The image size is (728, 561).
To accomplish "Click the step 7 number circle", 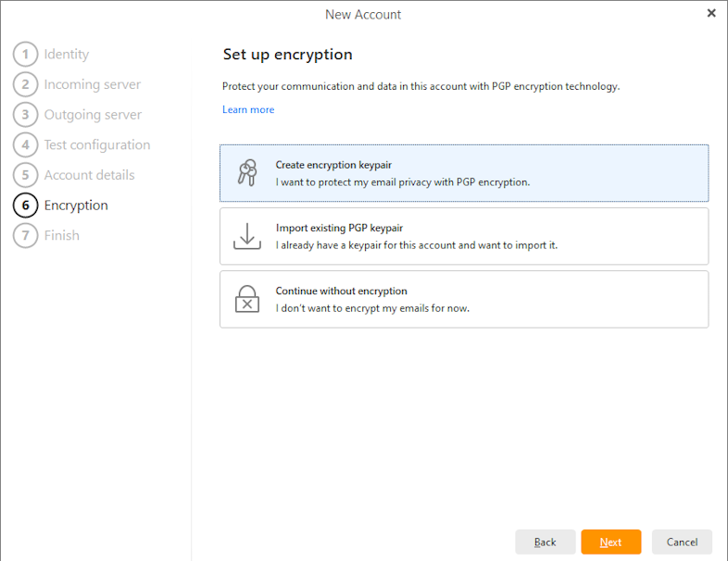I will point(25,236).
